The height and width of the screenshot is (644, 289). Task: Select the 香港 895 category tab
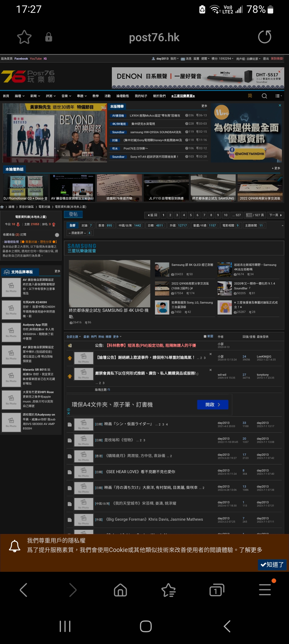coord(106,225)
